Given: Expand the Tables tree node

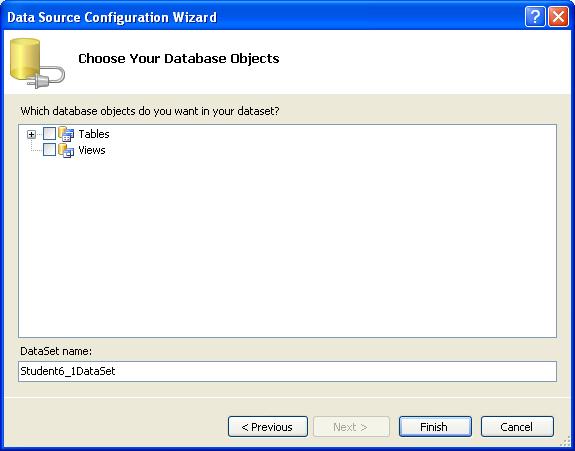Looking at the screenshot, I should tap(32, 135).
